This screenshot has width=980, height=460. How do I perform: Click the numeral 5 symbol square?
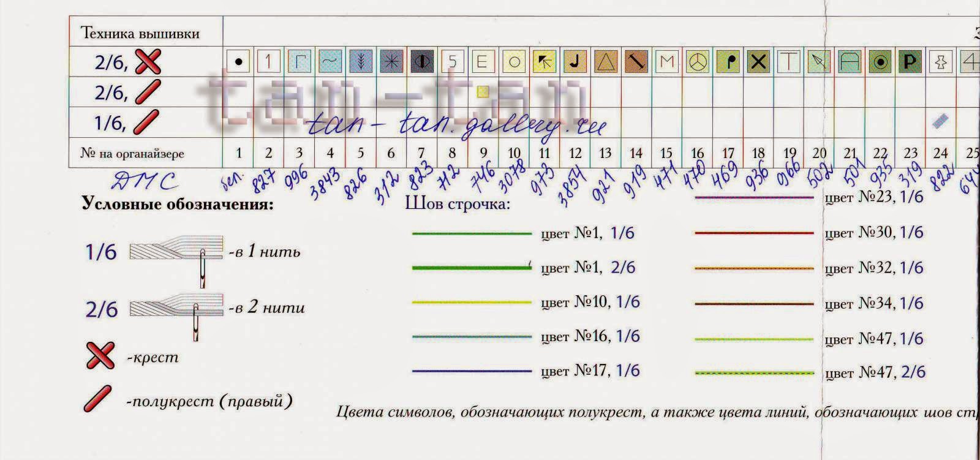(x=452, y=61)
